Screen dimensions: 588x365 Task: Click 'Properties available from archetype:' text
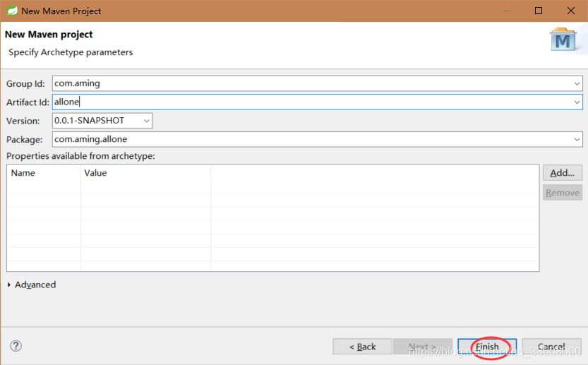click(x=80, y=156)
